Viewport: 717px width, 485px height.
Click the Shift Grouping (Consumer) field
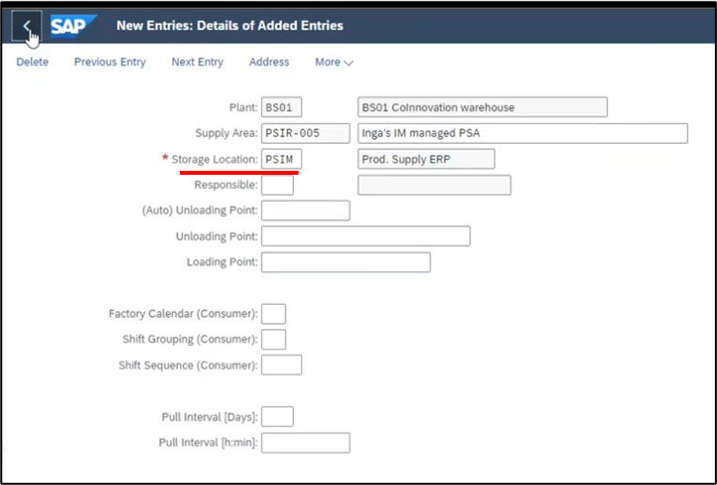click(x=273, y=340)
